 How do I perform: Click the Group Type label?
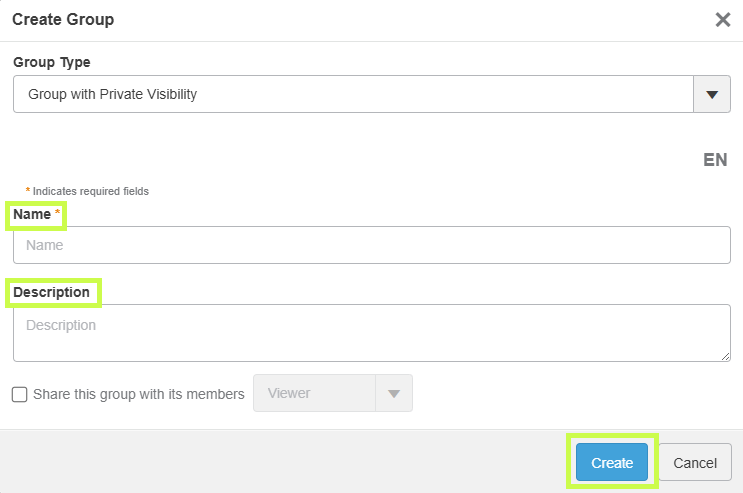tap(52, 62)
